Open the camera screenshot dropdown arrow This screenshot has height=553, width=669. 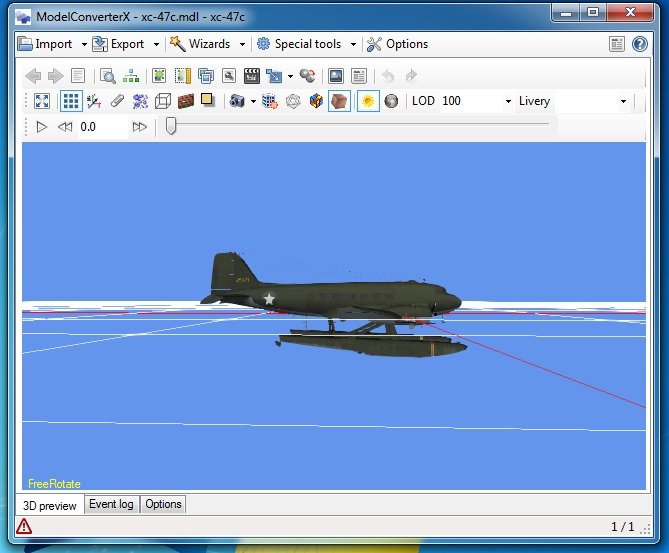click(x=253, y=102)
